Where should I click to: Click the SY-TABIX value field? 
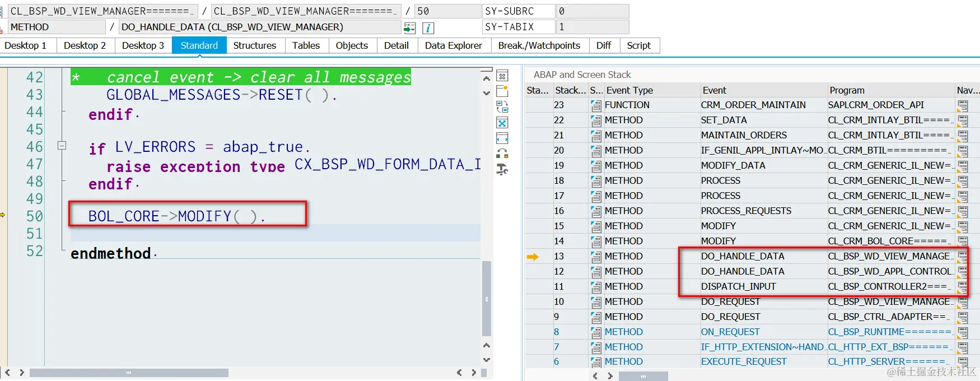pos(592,27)
